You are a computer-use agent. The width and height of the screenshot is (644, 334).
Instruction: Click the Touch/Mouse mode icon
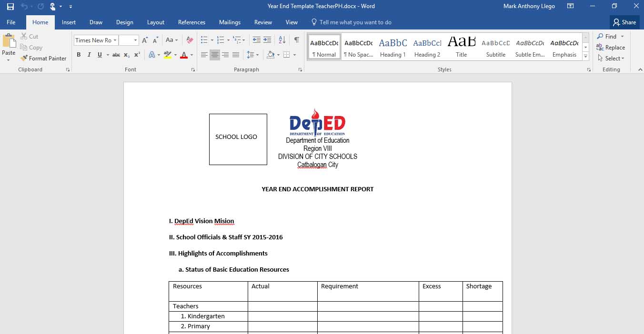tap(52, 7)
